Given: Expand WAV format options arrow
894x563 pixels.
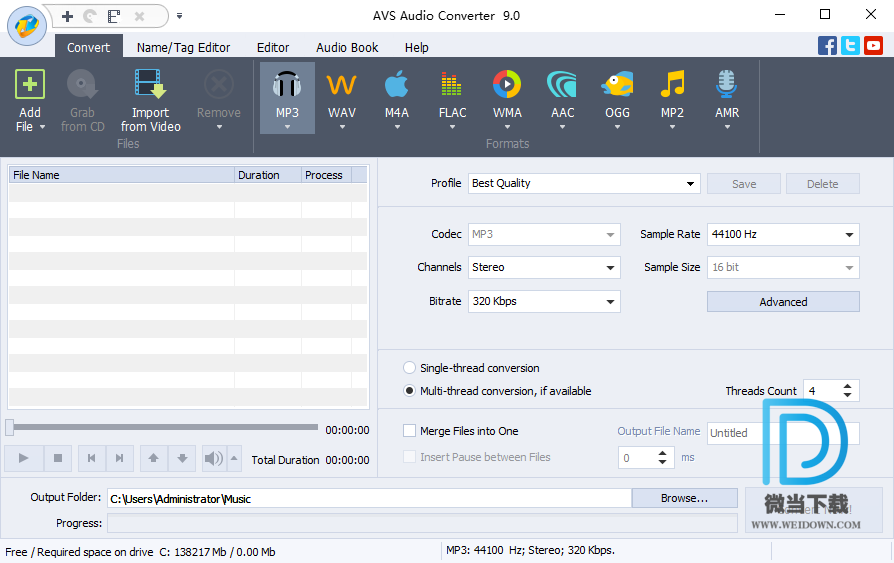Looking at the screenshot, I should click(342, 127).
